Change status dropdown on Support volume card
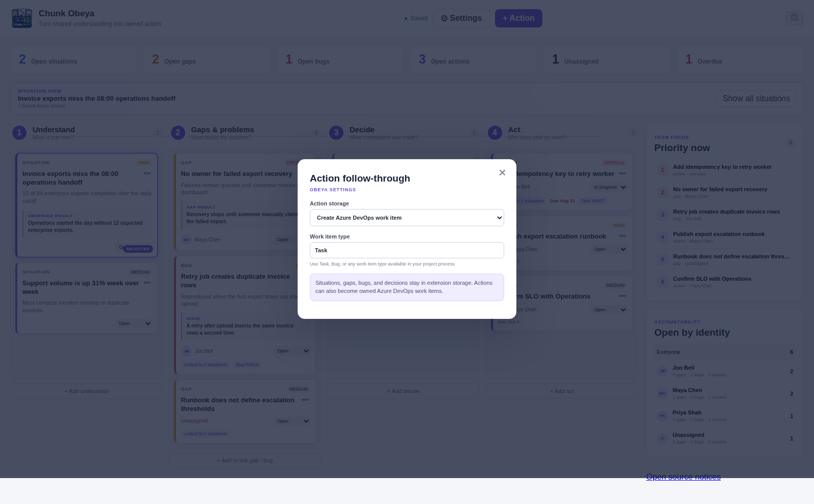The width and height of the screenshot is (814, 504). point(134,323)
